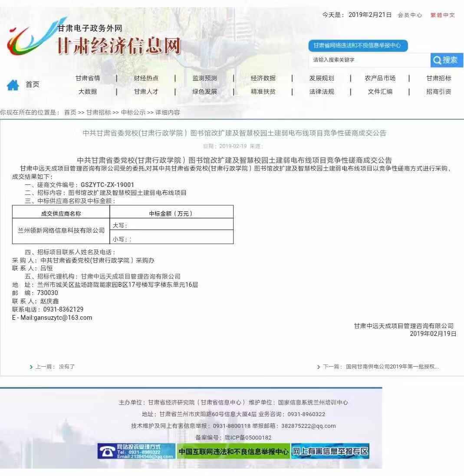Image resolution: width=464 pixels, height=476 pixels.
Task: Switch to 繁體中文 language
Action: click(x=442, y=15)
